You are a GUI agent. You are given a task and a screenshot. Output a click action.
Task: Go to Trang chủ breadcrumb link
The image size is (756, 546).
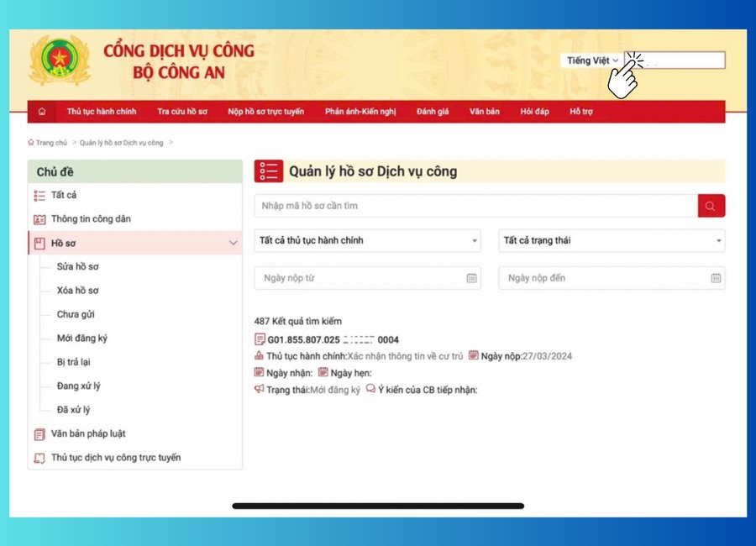pyautogui.click(x=51, y=143)
